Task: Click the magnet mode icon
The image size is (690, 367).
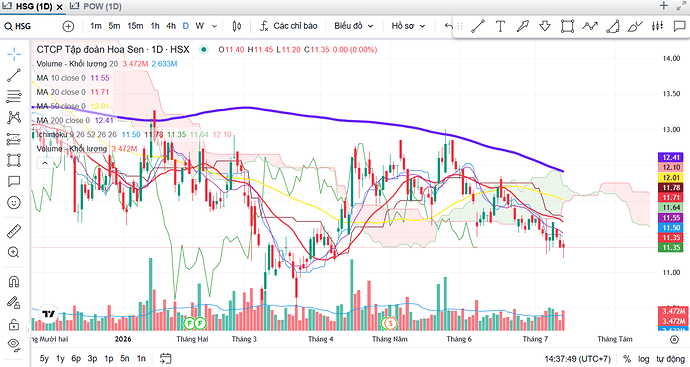Action: click(x=14, y=282)
